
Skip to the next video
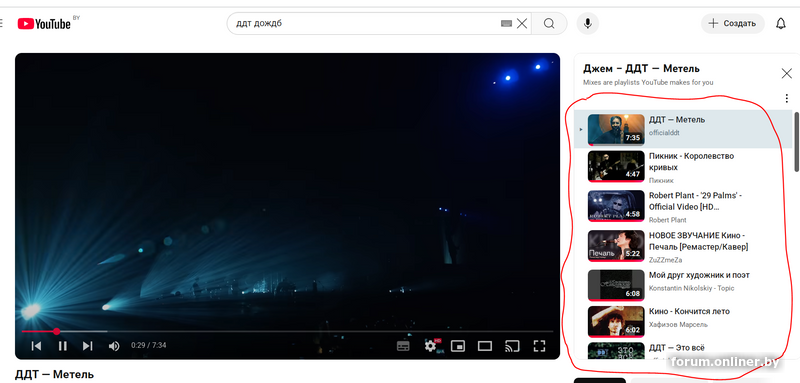coord(88,346)
